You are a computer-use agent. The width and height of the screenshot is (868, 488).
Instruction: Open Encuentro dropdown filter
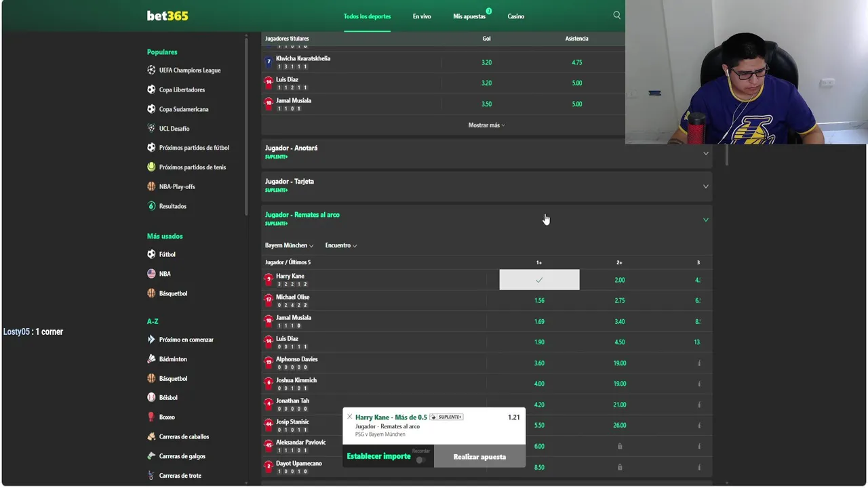click(340, 245)
